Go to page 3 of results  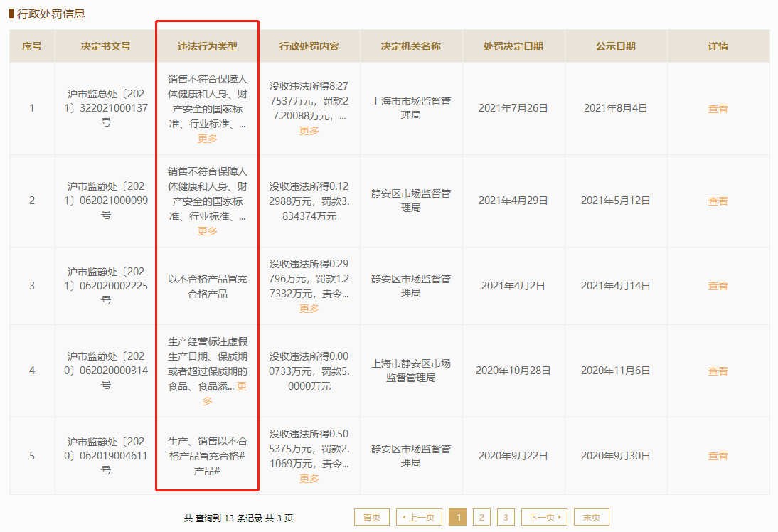pyautogui.click(x=506, y=517)
